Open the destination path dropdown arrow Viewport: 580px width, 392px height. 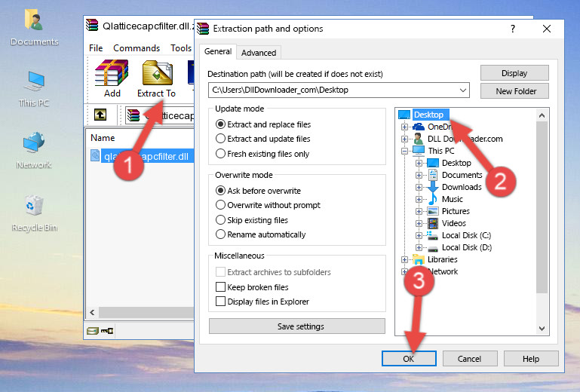463,90
